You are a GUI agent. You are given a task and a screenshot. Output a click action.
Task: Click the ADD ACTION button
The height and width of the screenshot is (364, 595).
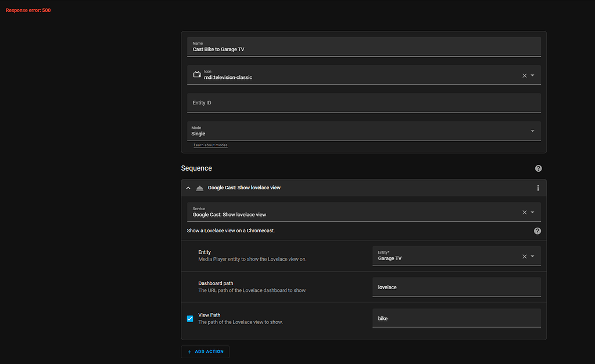click(x=205, y=352)
